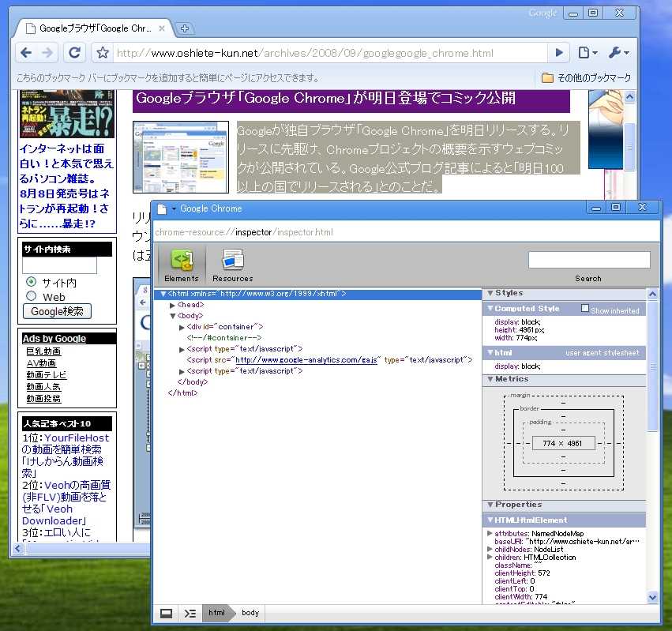The height and width of the screenshot is (631, 672).
Task: Open the 動画投稿 ad link
Action: pyautogui.click(x=43, y=399)
